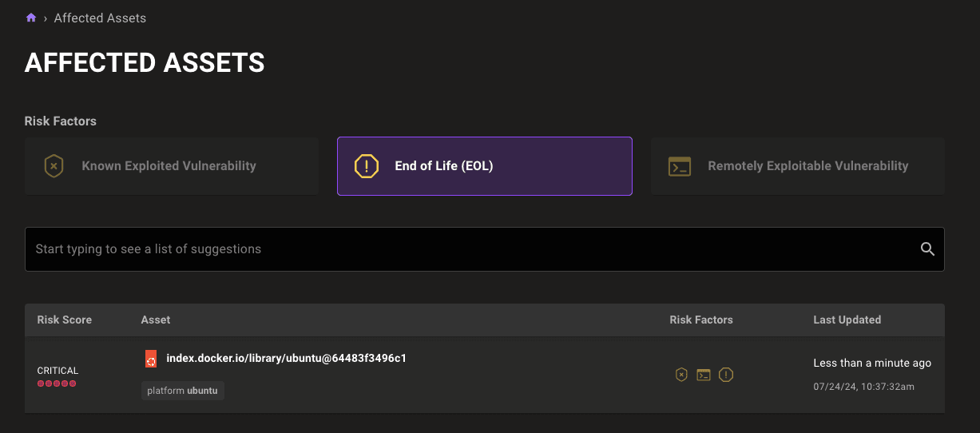Viewport: 980px width, 433px height.
Task: Sort by the Last Updated column header
Action: (x=847, y=320)
